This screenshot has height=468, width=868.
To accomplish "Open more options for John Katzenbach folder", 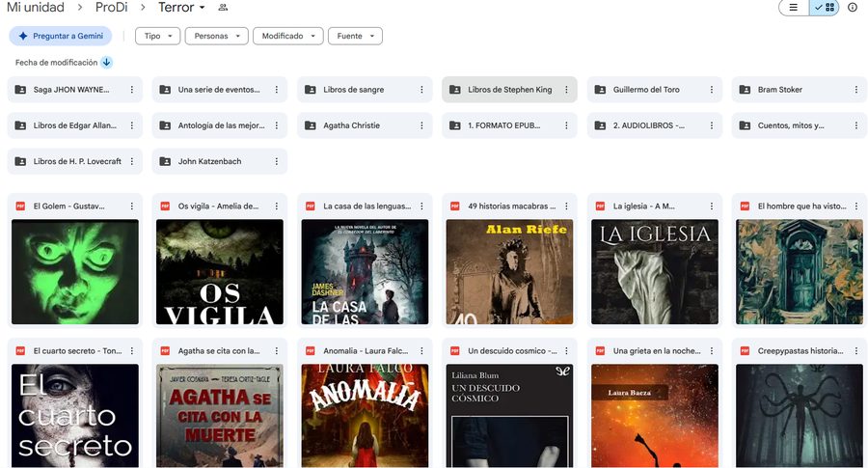I will click(276, 162).
